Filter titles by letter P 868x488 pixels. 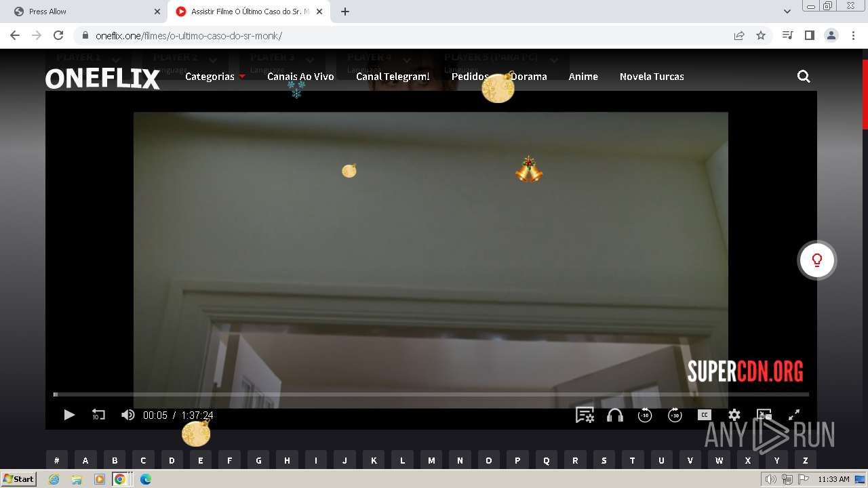(517, 460)
